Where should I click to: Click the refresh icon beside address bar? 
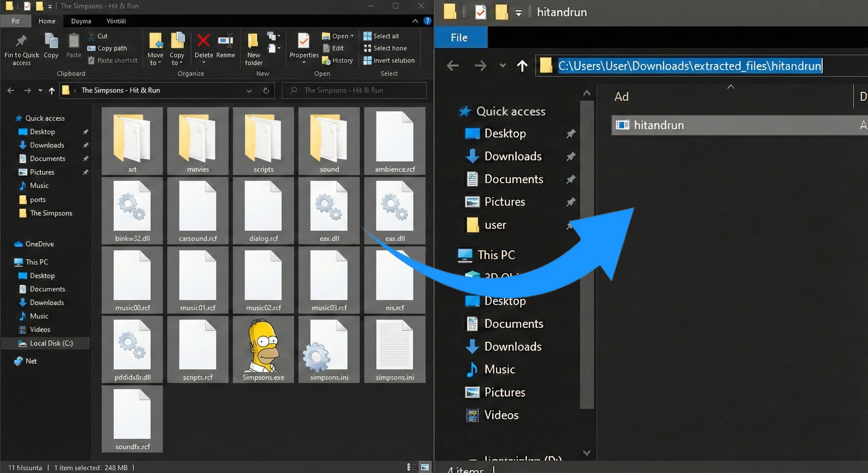coord(266,90)
